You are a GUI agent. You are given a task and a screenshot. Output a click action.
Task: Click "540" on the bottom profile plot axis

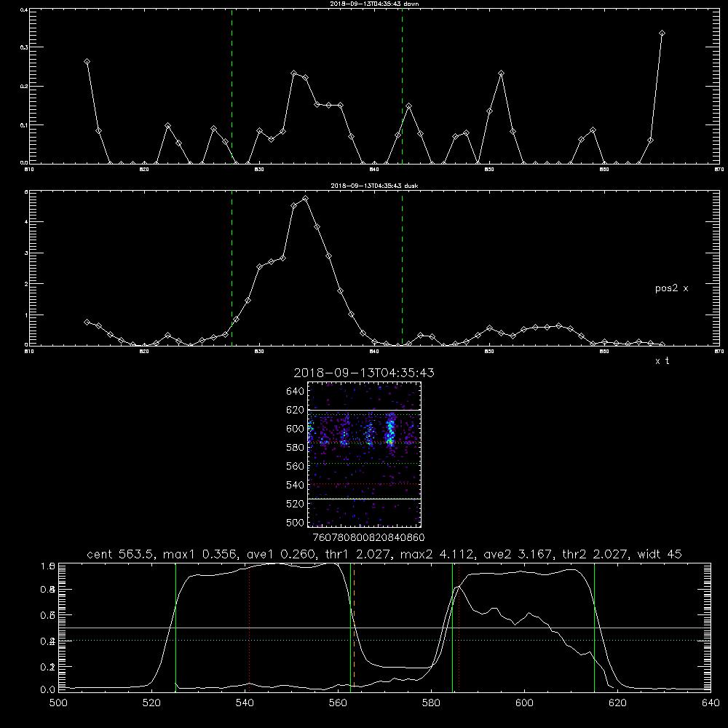(245, 703)
